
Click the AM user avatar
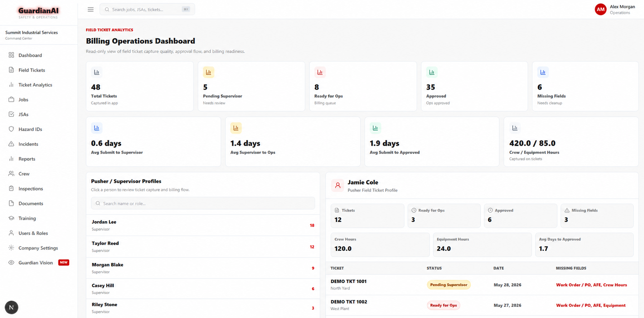[600, 9]
